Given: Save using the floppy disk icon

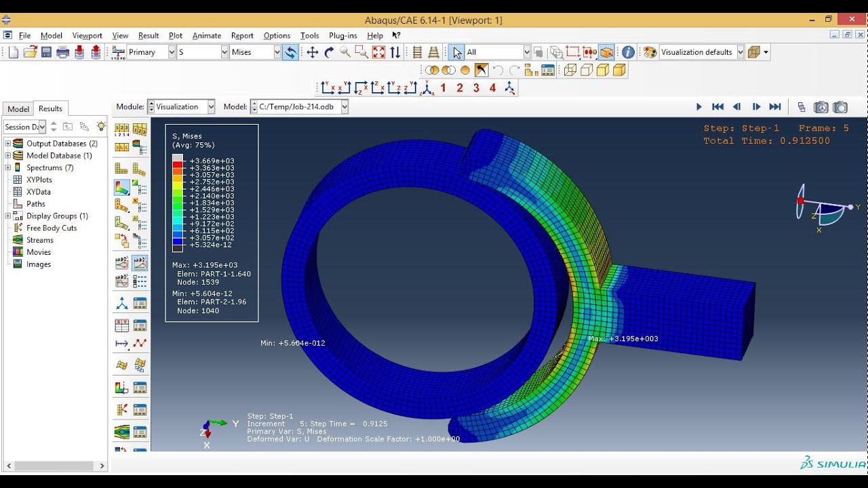Looking at the screenshot, I should (x=46, y=52).
